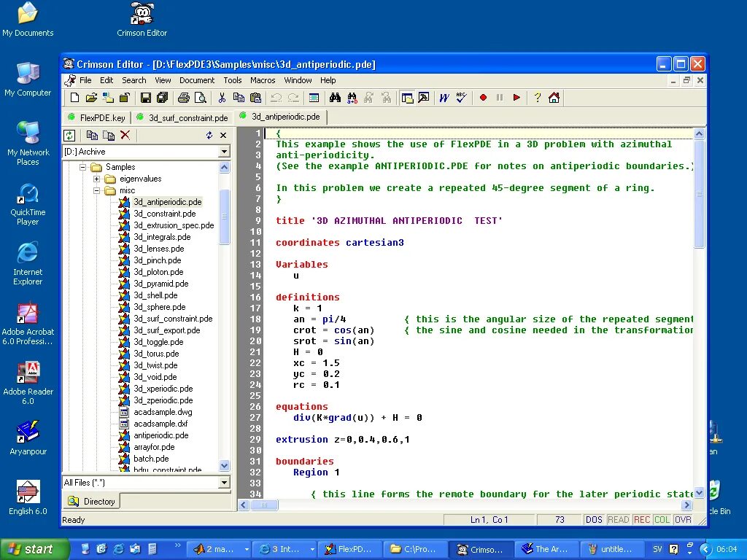Start macro recording with red dot
The image size is (747, 560).
click(x=483, y=98)
